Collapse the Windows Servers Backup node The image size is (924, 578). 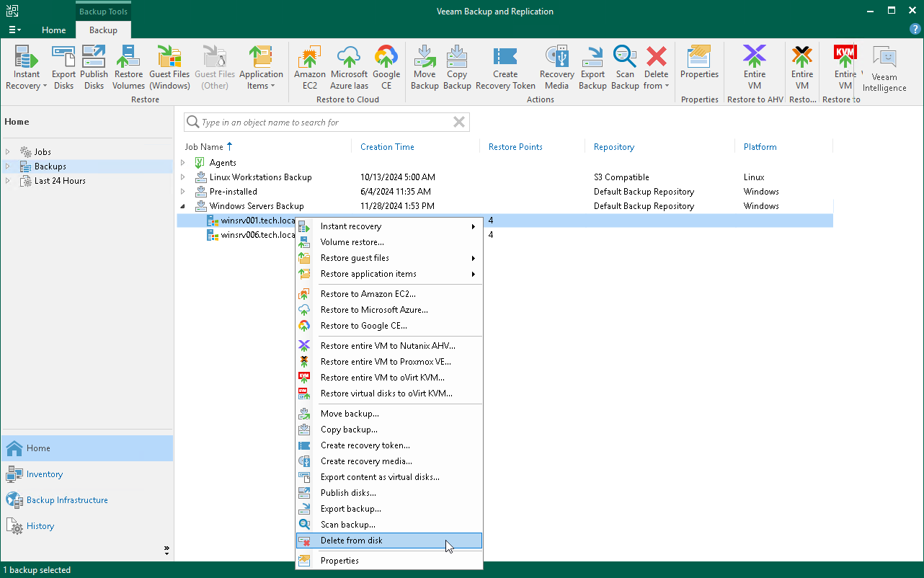coord(183,206)
